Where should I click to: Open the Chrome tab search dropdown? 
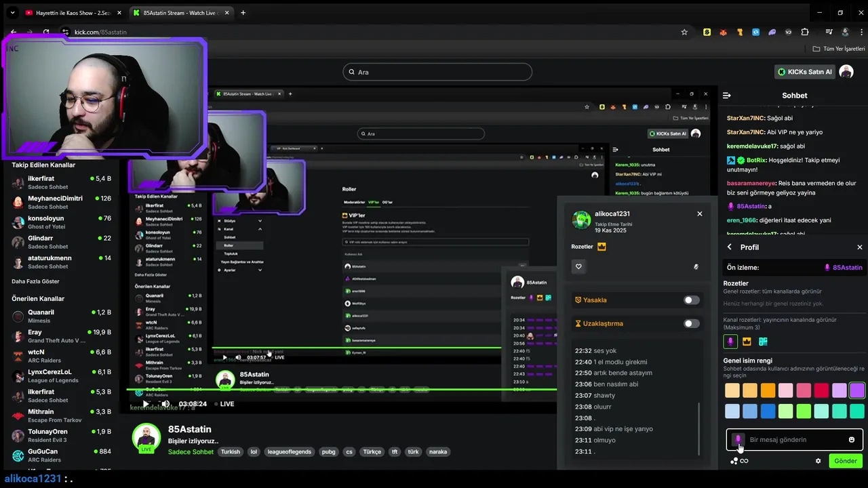tap(12, 13)
